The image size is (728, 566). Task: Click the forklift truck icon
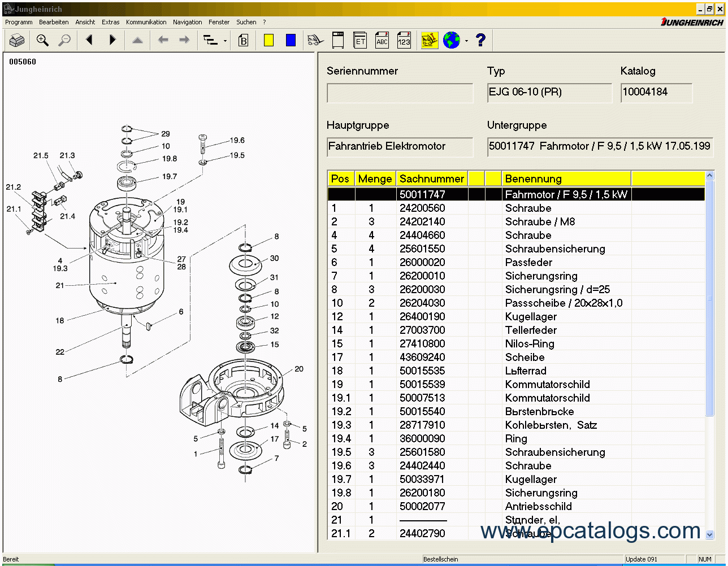[x=315, y=40]
